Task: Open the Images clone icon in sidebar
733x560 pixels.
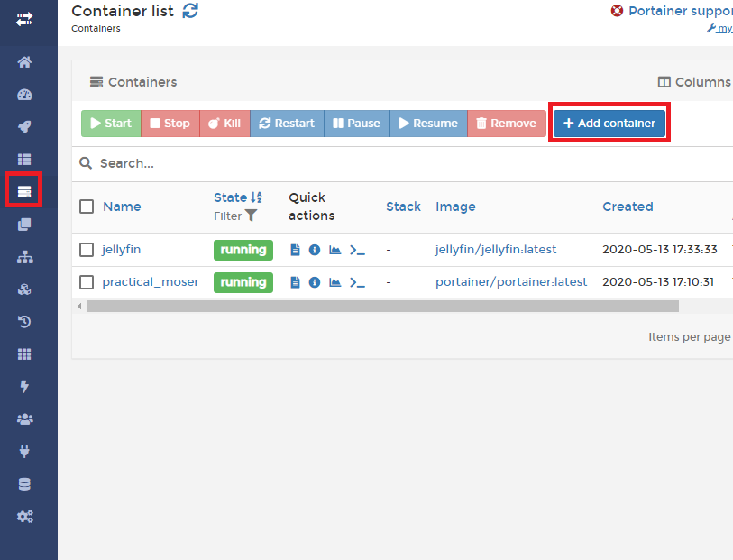Action: coord(24,225)
